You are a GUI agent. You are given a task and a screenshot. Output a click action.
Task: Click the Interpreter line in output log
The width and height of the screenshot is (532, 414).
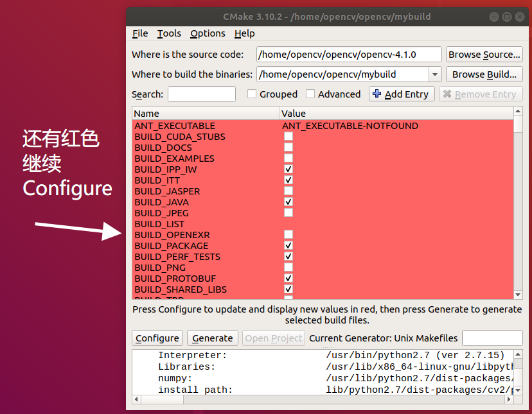click(x=331, y=355)
